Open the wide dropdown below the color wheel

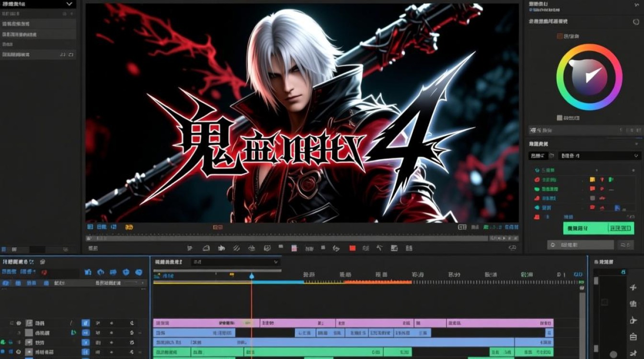pos(599,156)
